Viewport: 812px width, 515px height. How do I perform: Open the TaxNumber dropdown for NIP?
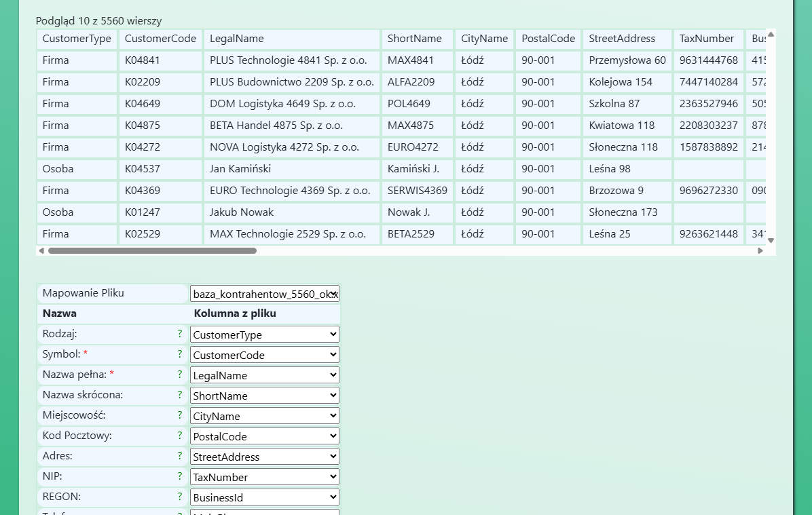point(265,477)
